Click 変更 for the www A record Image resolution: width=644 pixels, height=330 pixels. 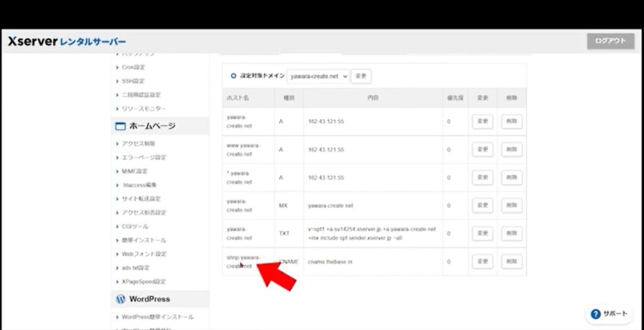point(482,150)
